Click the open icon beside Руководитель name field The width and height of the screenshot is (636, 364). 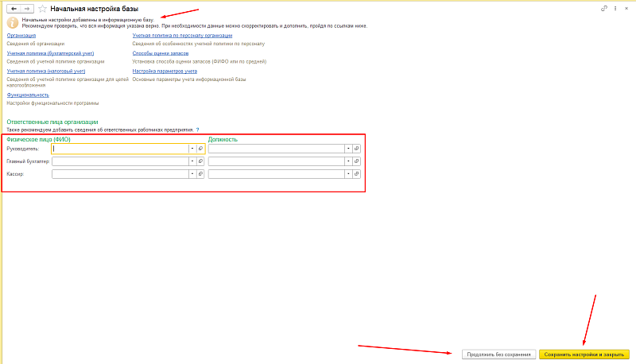201,149
